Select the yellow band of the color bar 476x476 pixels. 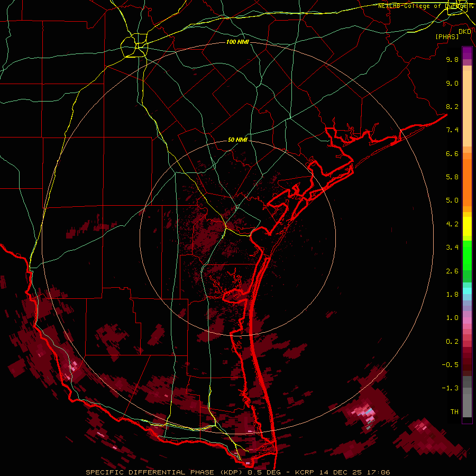coord(467,226)
